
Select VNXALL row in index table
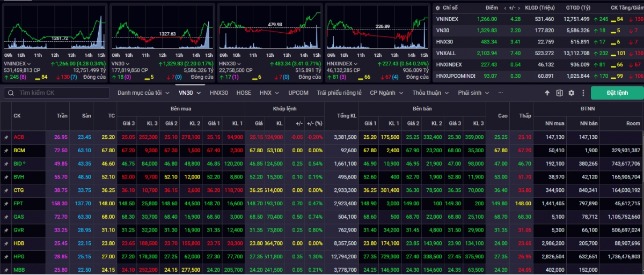[x=538, y=53]
